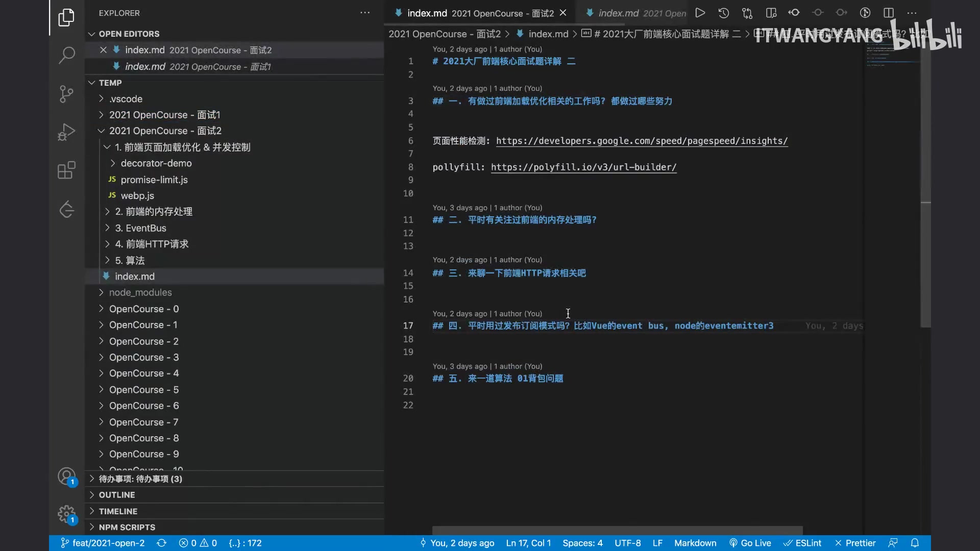Expand the NPM Scripts panel

tap(234, 527)
